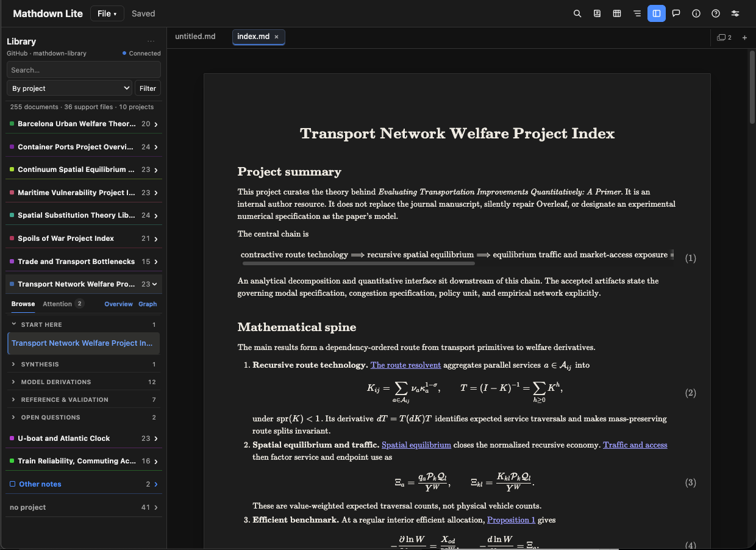The image size is (756, 550).
Task: Click the equation (1) horizontal scrollbar
Action: click(358, 263)
